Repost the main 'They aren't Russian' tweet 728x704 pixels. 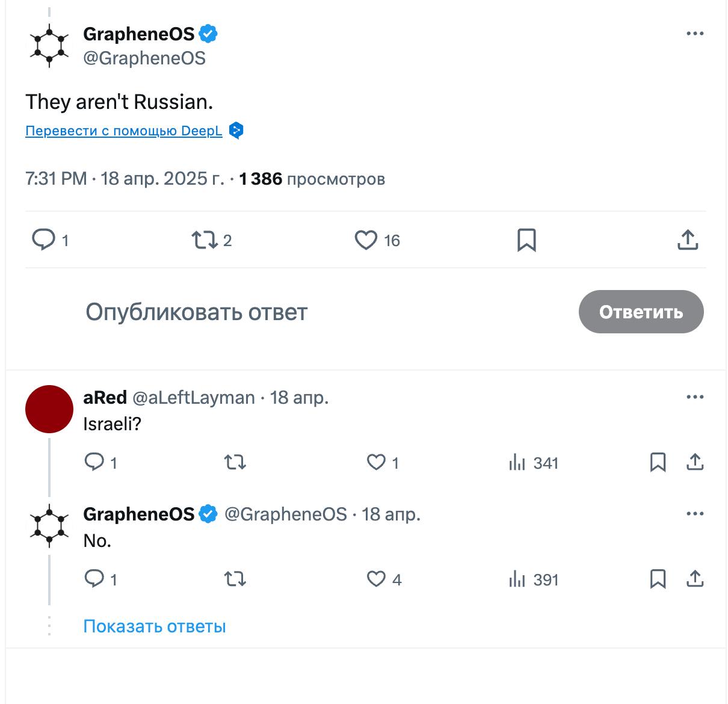(x=204, y=240)
